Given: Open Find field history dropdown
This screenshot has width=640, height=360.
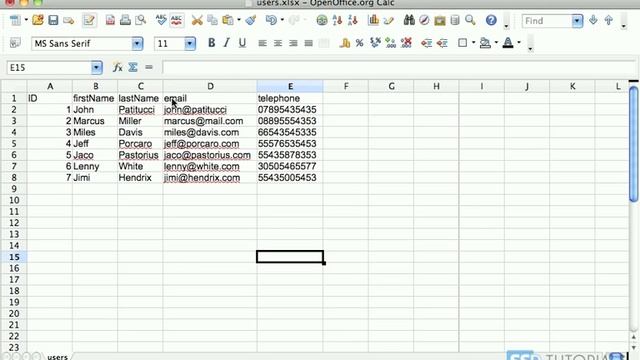Looking at the screenshot, I should click(577, 21).
